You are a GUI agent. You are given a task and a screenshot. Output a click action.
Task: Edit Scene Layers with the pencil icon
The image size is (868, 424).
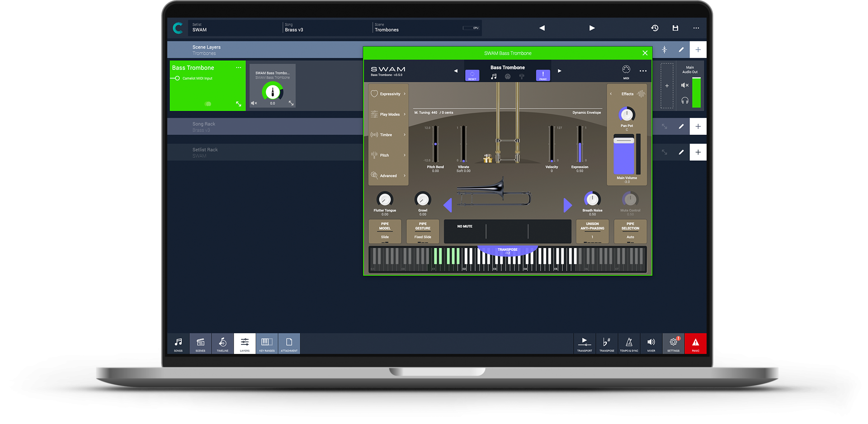coord(681,50)
